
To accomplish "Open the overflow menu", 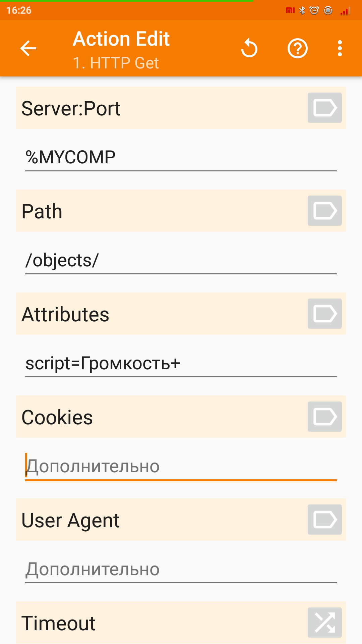I will (x=340, y=48).
